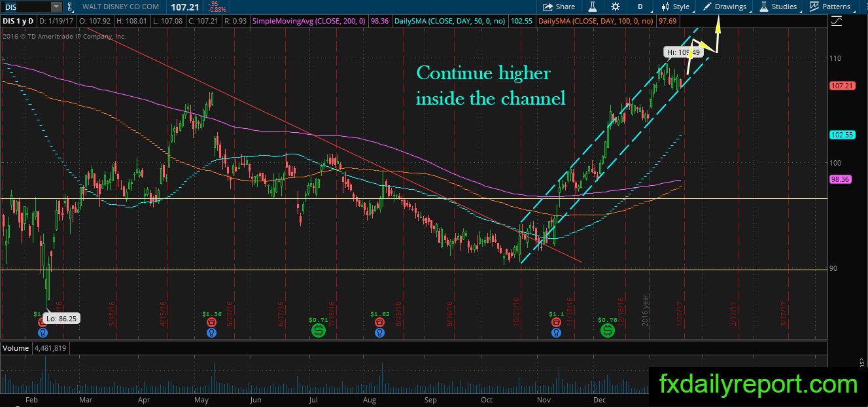Expand the DIS symbol dropdown arrow
Viewport: 868px width, 407px height.
[x=56, y=7]
